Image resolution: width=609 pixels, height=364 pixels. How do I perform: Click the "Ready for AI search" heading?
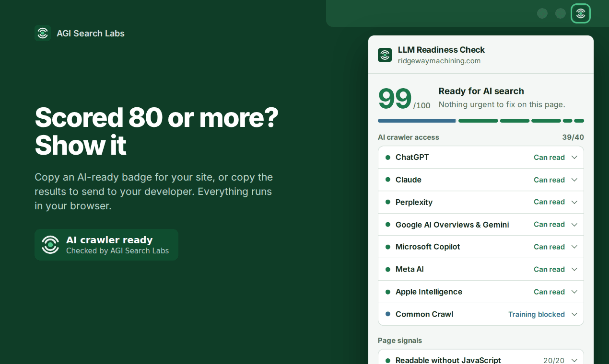(481, 91)
